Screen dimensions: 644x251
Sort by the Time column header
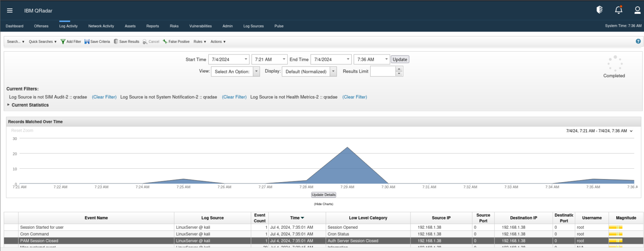[297, 218]
